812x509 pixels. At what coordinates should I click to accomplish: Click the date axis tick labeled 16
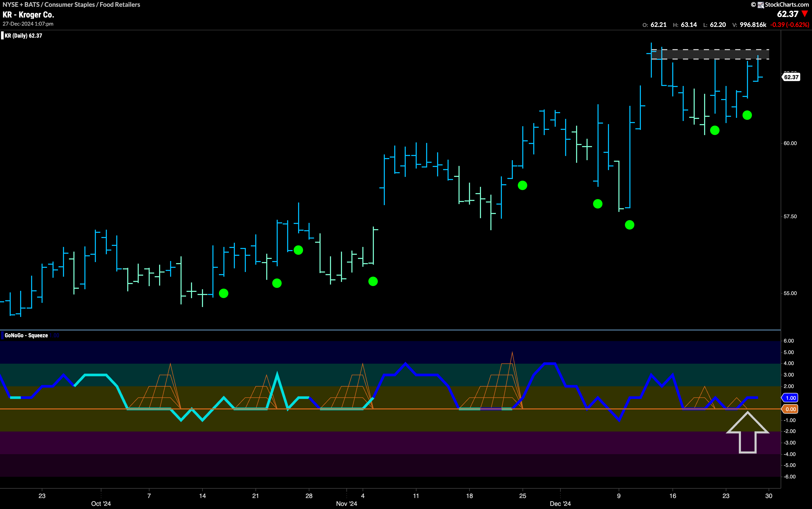673,496
